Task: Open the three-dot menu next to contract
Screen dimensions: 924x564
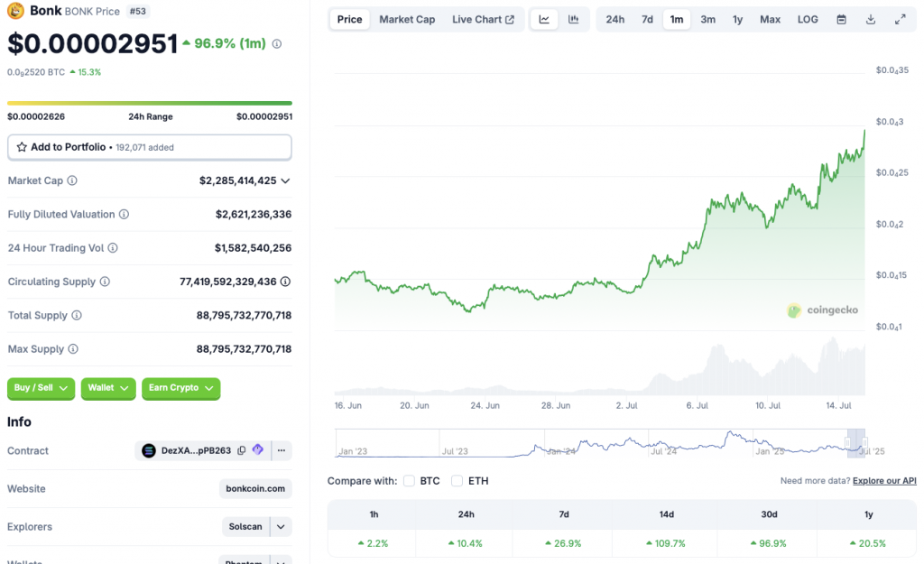Action: point(281,450)
